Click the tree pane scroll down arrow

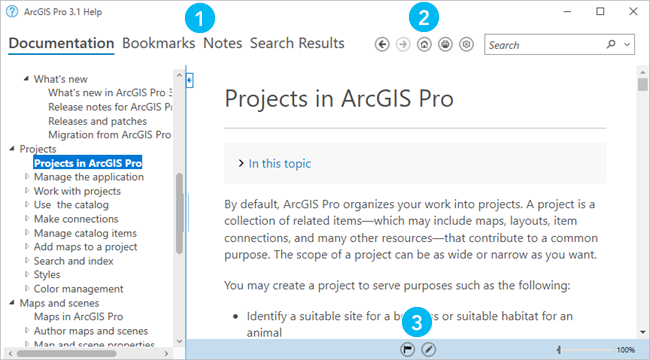tap(179, 341)
